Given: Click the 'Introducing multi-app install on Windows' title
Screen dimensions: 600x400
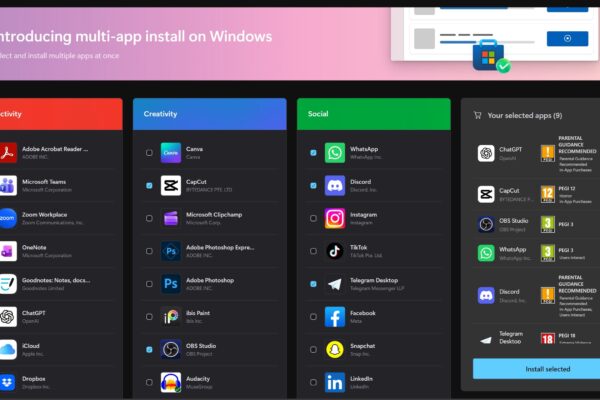Looking at the screenshot, I should (x=136, y=36).
